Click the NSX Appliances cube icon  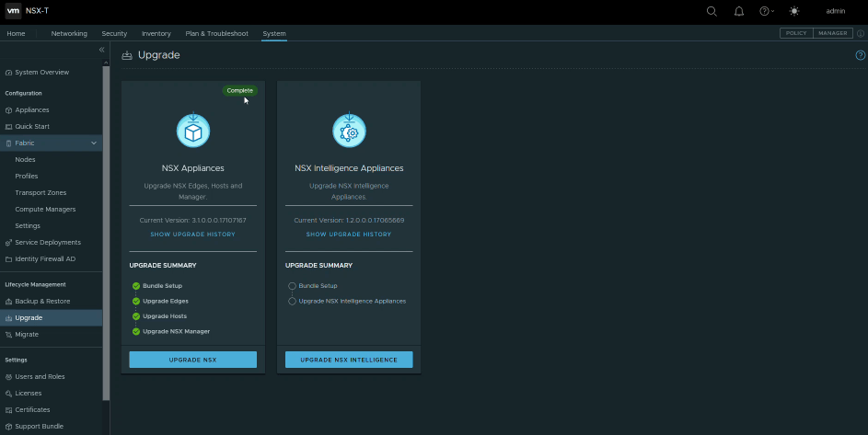click(193, 132)
